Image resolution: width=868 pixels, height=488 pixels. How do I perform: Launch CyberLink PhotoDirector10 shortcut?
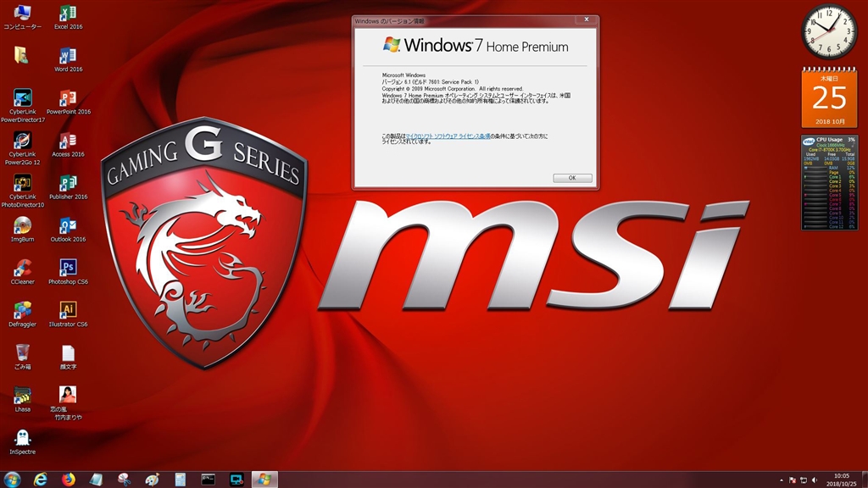click(x=23, y=191)
